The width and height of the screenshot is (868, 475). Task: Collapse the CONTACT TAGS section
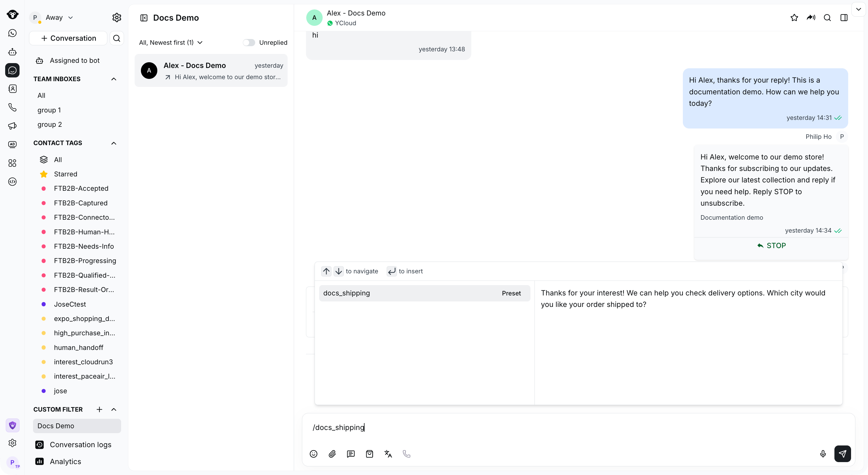coord(114,143)
